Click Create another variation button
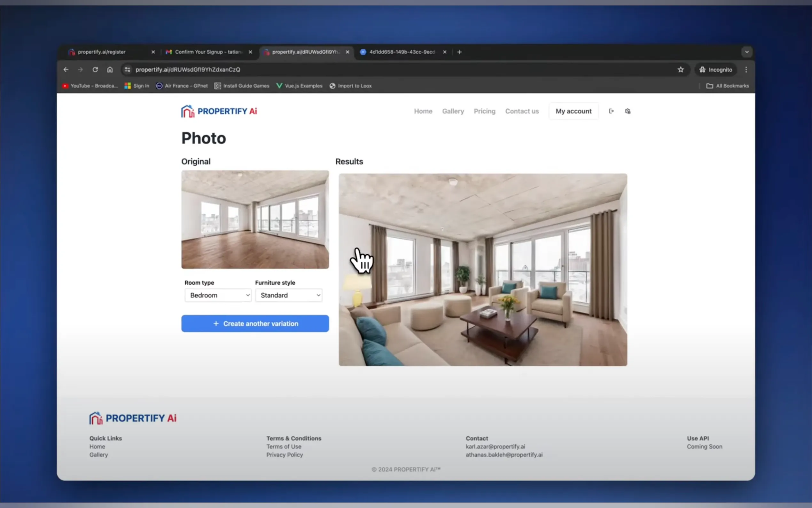 pyautogui.click(x=255, y=323)
